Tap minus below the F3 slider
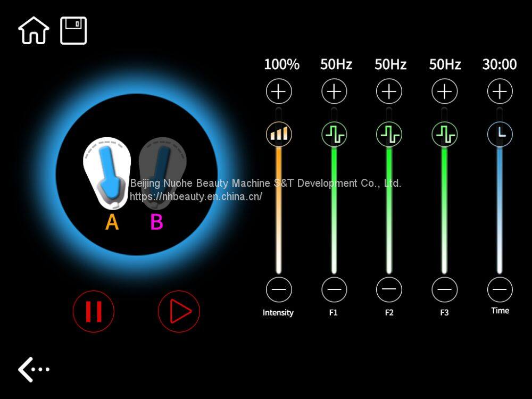Screen dimensions: 532x399 [x=444, y=290]
